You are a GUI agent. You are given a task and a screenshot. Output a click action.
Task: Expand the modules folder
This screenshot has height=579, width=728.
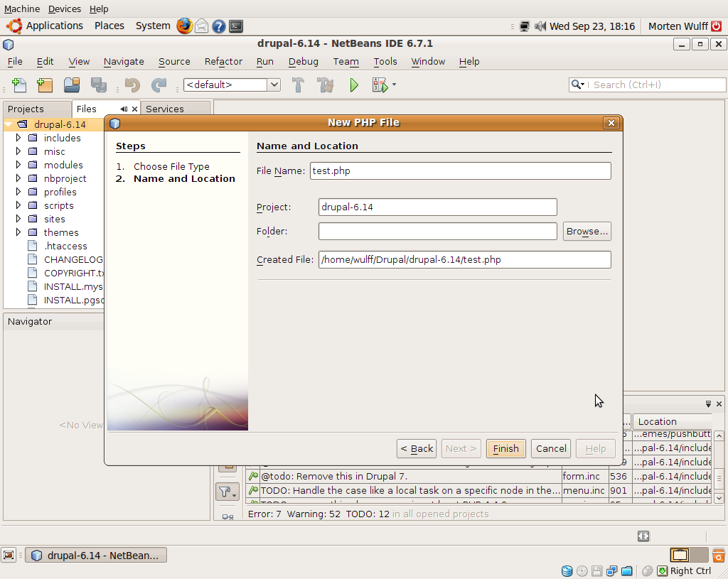click(x=18, y=165)
